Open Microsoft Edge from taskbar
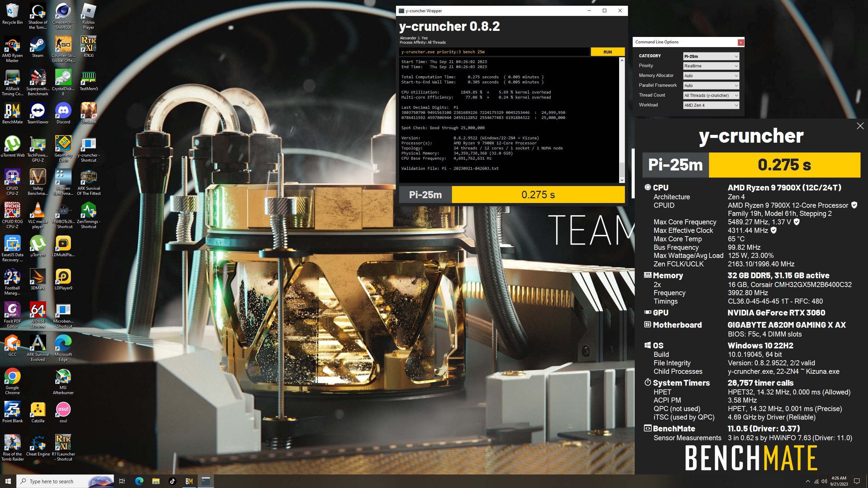This screenshot has height=488, width=868. click(139, 481)
